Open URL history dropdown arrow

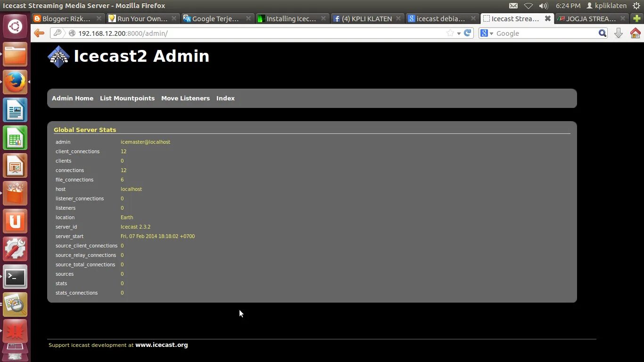pyautogui.click(x=459, y=33)
